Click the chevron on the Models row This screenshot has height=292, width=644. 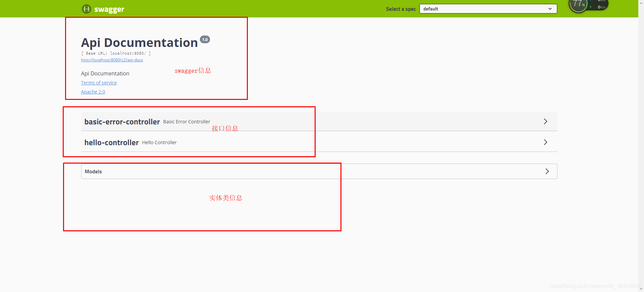pyautogui.click(x=547, y=171)
